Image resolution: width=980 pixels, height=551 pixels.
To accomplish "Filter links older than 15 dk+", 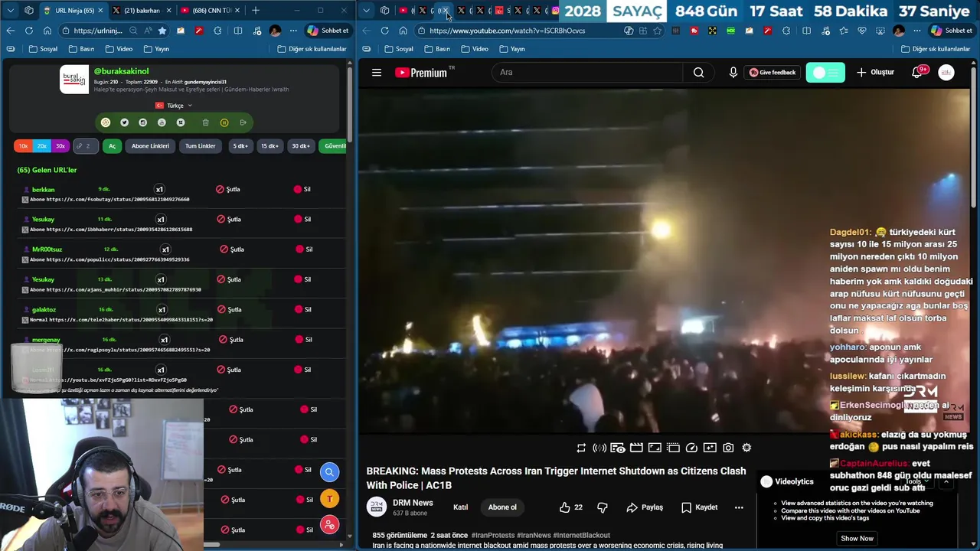I will pyautogui.click(x=269, y=146).
